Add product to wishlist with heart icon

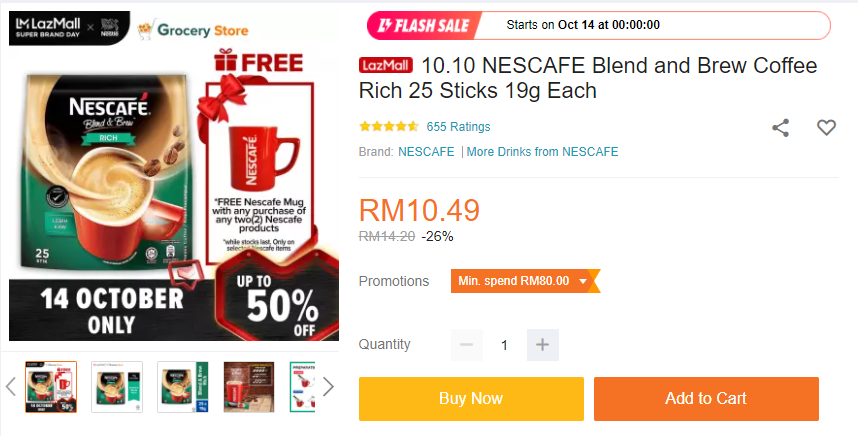click(826, 127)
